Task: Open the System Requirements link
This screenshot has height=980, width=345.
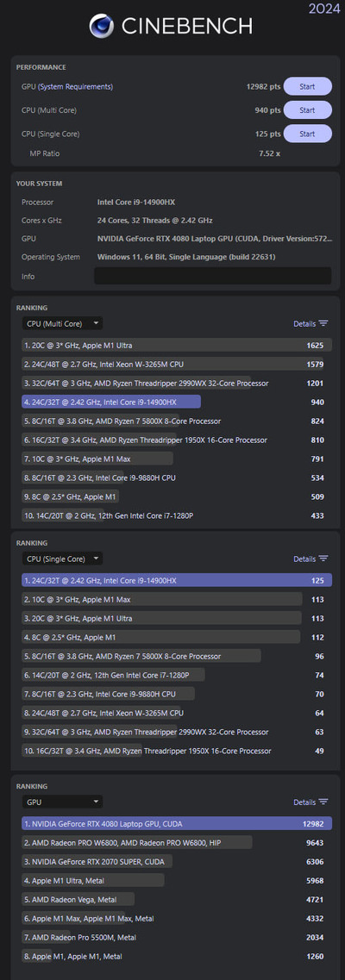Action: point(76,87)
